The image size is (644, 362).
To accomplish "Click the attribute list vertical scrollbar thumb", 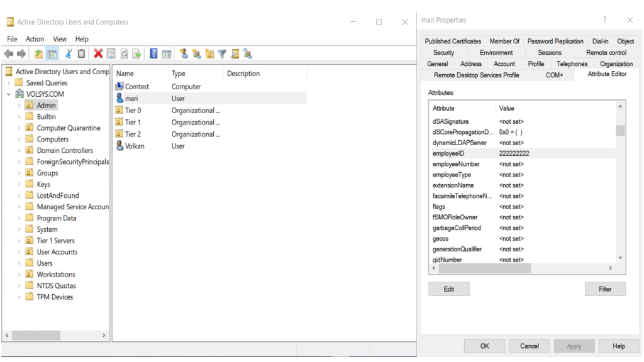I will pos(620,131).
